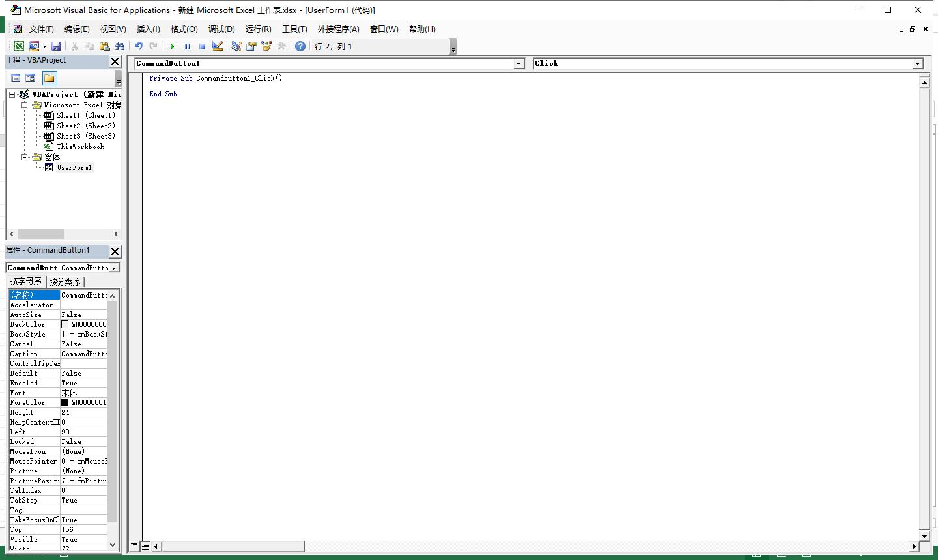Open the 格式(O) menu
Viewport: 938px width, 560px height.
coord(184,29)
